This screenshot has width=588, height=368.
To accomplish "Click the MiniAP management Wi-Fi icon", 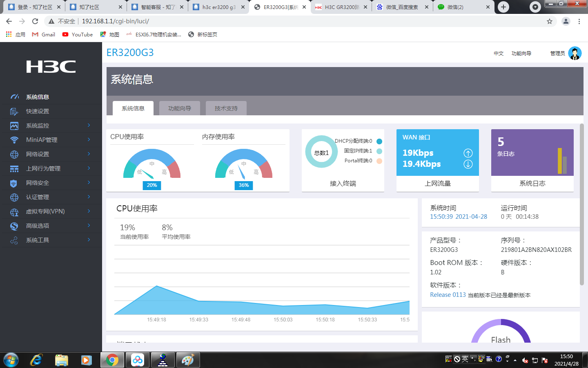I will coord(14,140).
